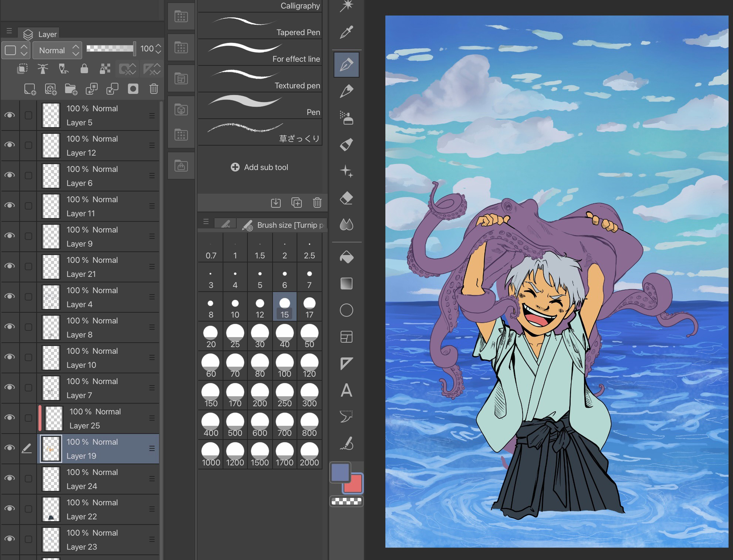Select the Text tool

[347, 390]
